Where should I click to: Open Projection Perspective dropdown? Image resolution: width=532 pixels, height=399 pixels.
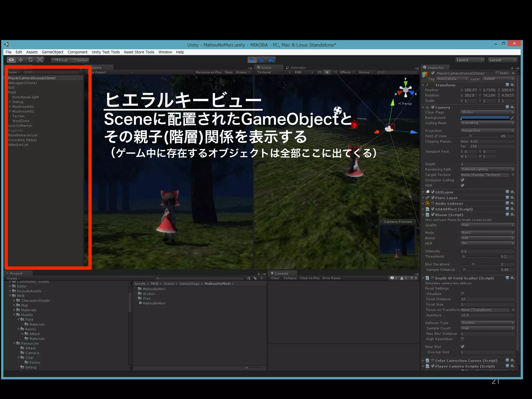pyautogui.click(x=487, y=131)
